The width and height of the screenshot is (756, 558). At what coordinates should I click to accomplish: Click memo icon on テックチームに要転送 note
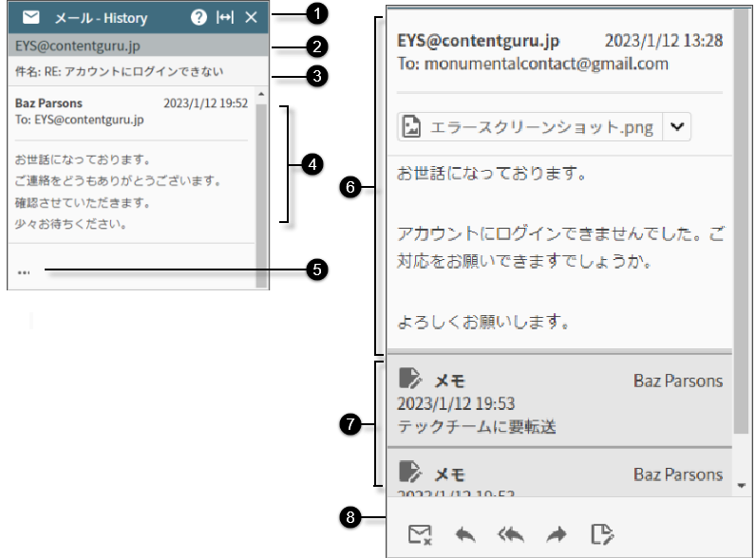point(410,379)
